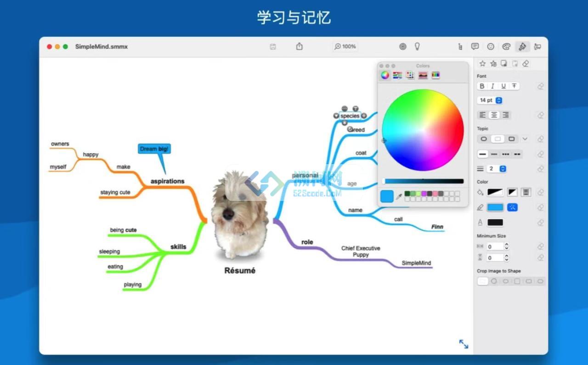Click the star with plus icon
The height and width of the screenshot is (365, 588).
[x=493, y=63]
